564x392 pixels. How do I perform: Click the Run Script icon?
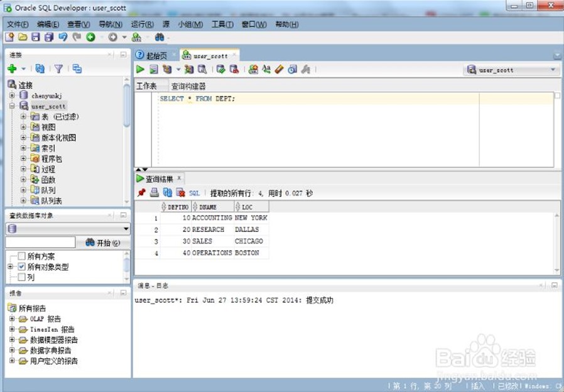tap(154, 69)
